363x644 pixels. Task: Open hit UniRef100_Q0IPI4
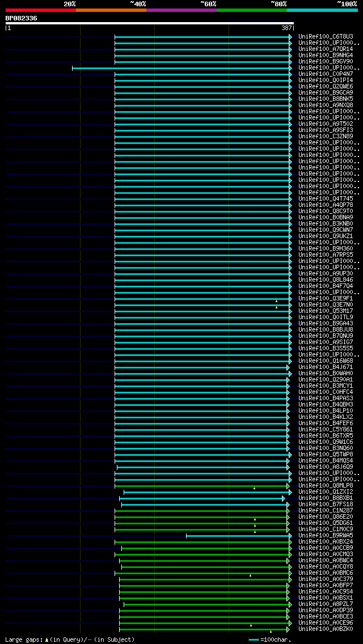pyautogui.click(x=326, y=80)
